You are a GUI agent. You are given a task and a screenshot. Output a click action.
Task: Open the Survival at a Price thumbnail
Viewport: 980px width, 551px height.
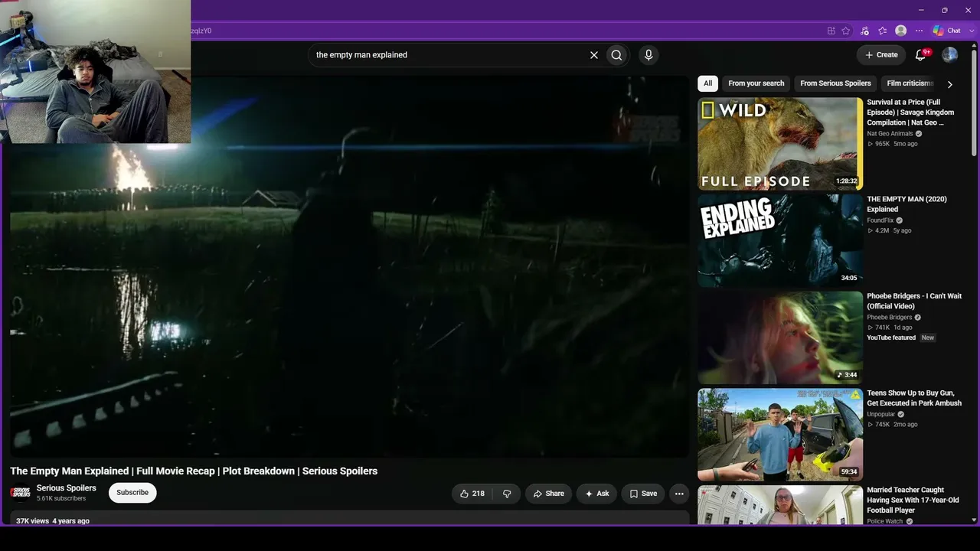point(780,144)
